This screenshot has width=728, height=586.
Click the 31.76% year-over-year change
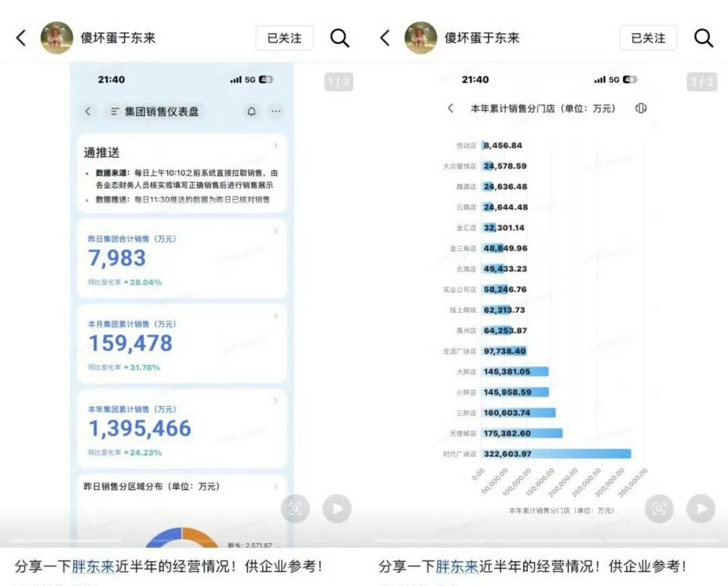[x=142, y=367]
